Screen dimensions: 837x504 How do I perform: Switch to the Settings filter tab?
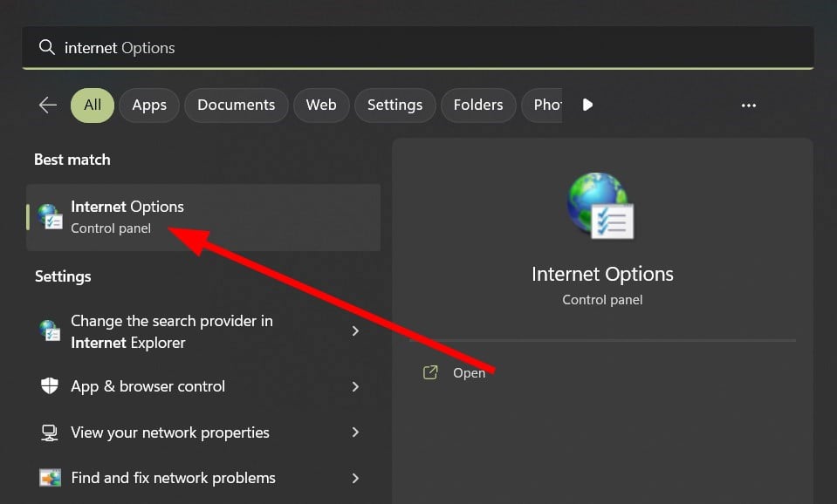(395, 105)
